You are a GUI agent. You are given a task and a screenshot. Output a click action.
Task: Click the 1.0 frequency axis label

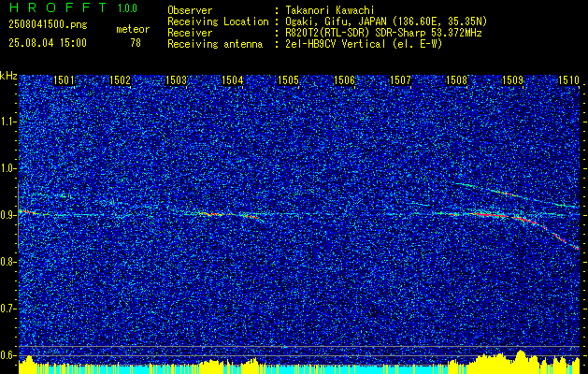pyautogui.click(x=8, y=168)
